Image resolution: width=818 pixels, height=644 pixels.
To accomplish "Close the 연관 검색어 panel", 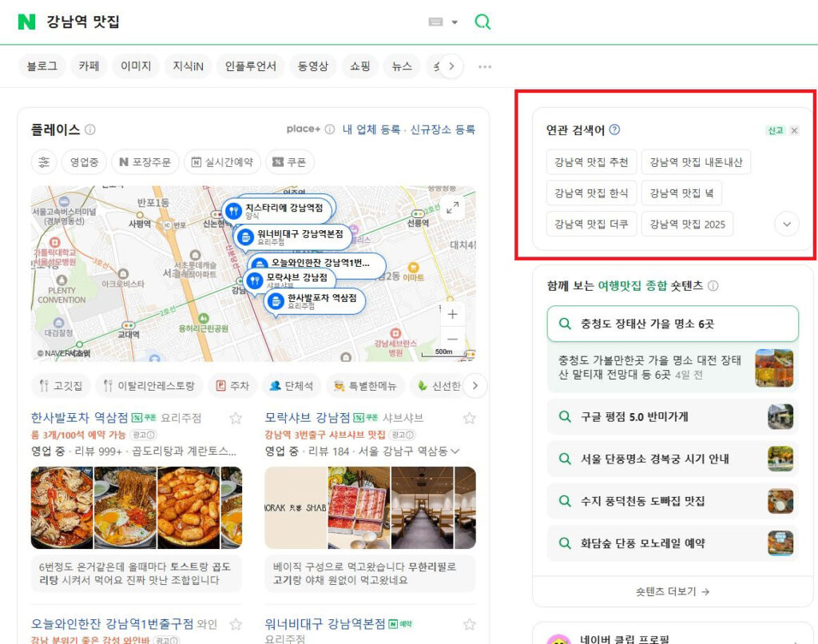I will click(794, 130).
